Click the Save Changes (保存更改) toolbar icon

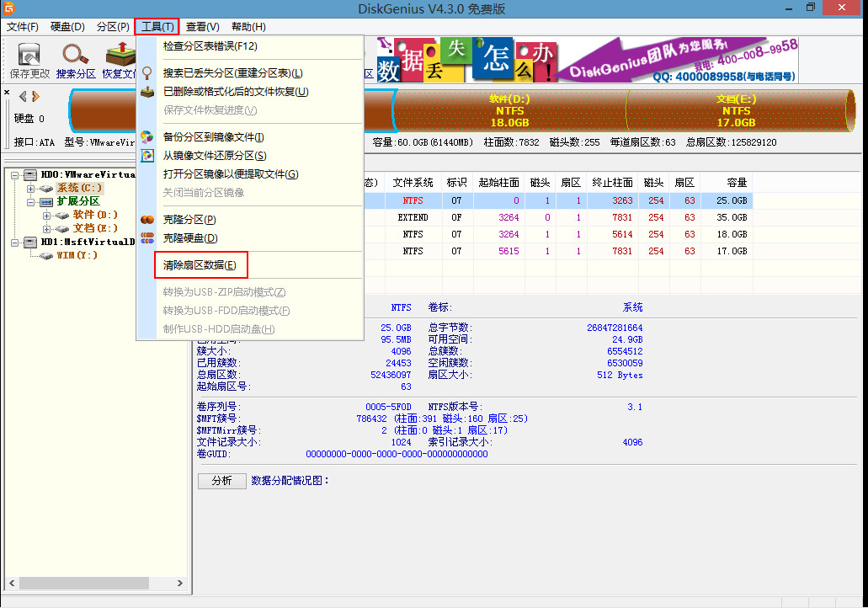[x=29, y=54]
